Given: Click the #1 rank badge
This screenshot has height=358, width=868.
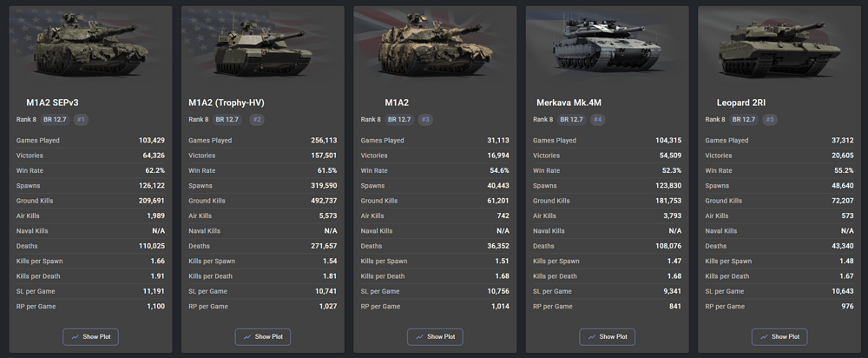Looking at the screenshot, I should tap(81, 120).
